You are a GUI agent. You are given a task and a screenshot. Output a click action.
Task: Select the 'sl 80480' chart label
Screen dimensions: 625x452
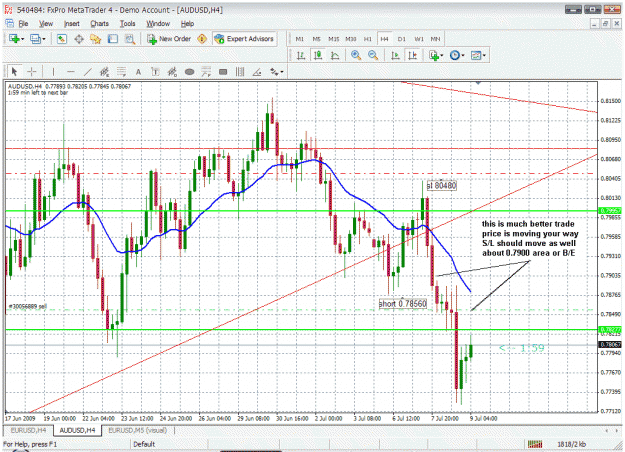(442, 186)
